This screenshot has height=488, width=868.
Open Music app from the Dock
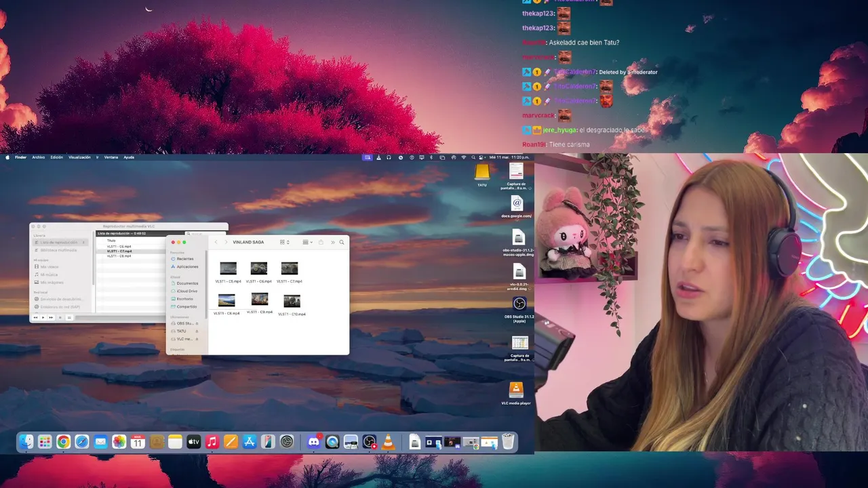pyautogui.click(x=212, y=442)
